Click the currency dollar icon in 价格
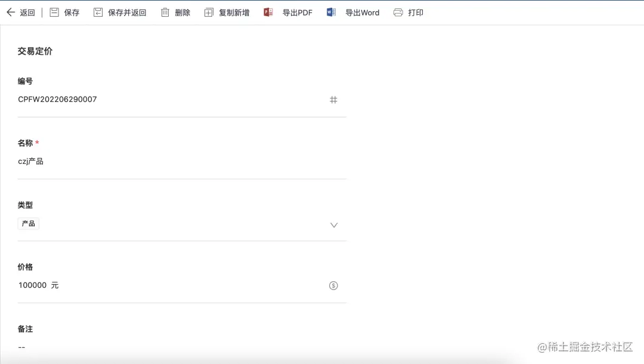The height and width of the screenshot is (364, 644). (333, 285)
